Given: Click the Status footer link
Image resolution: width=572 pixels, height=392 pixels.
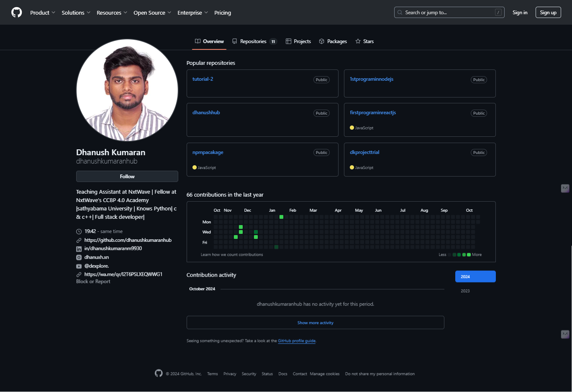Looking at the screenshot, I should [x=267, y=374].
